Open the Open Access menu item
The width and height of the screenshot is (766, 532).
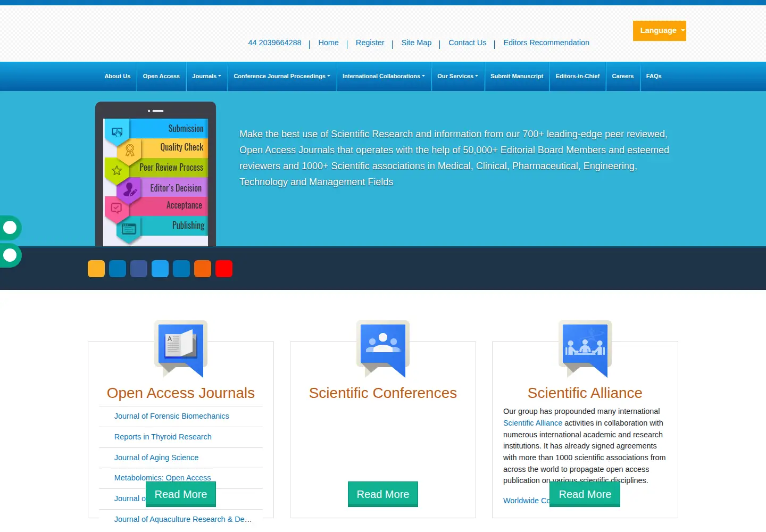[161, 76]
